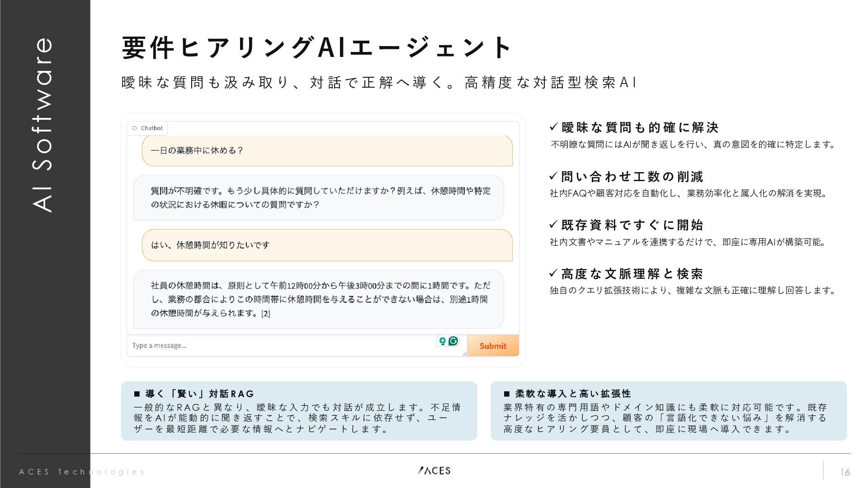The width and height of the screenshot is (868, 488).
Task: Click the green lightbulb suggestion icon
Action: pyautogui.click(x=443, y=341)
